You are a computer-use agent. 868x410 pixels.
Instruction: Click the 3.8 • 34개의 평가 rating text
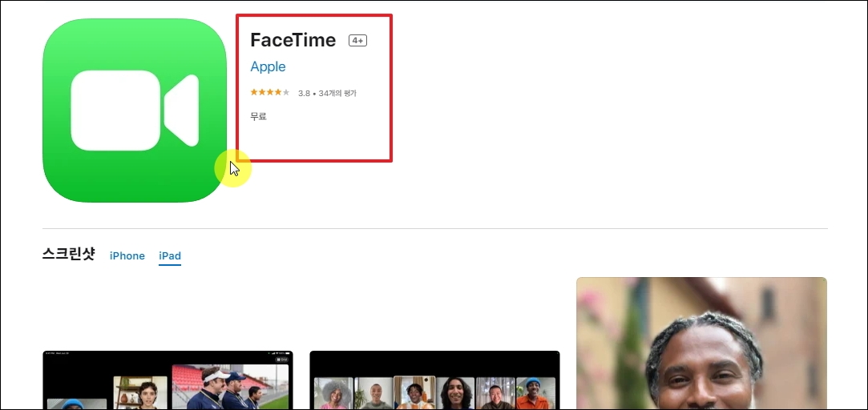327,94
